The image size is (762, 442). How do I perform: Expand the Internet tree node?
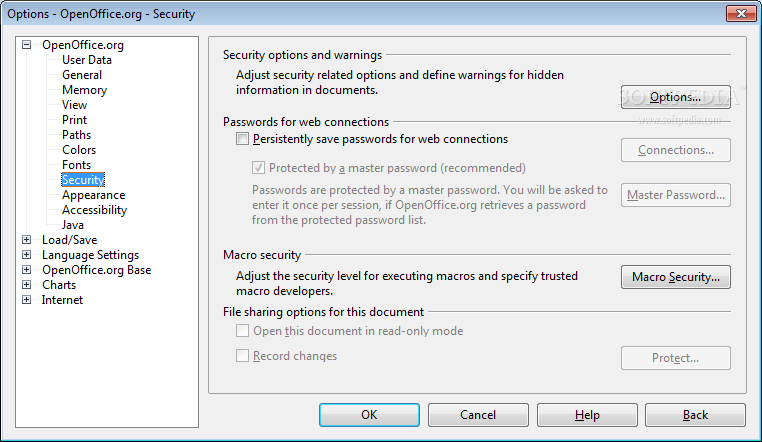pos(27,300)
